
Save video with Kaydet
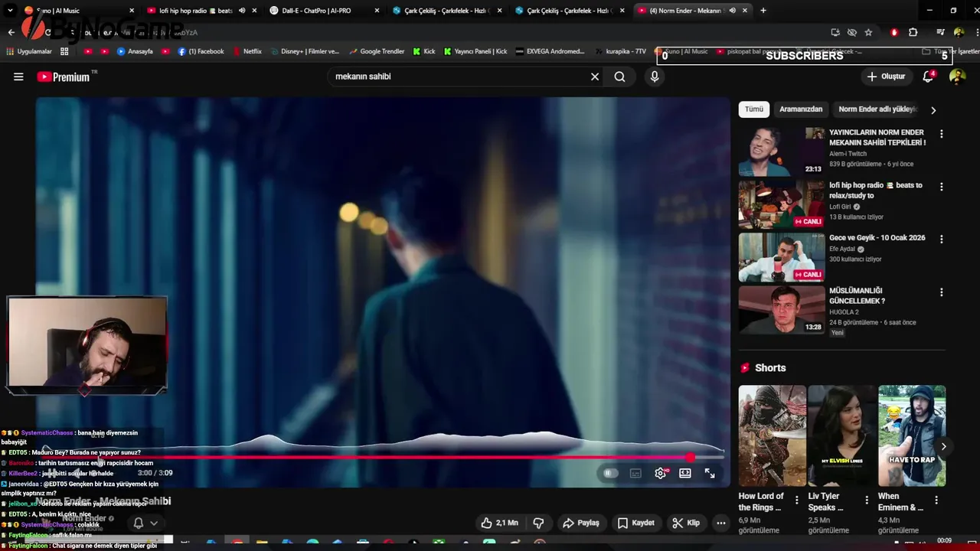[x=636, y=523]
